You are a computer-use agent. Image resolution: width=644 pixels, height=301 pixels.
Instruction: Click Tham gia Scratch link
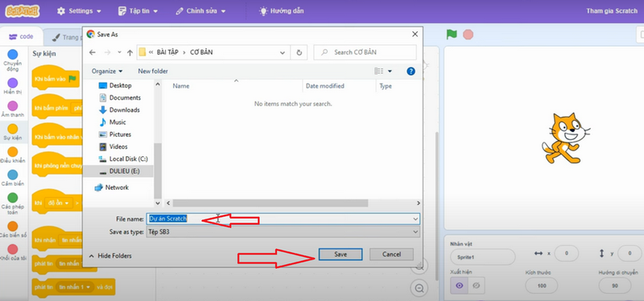(x=612, y=11)
